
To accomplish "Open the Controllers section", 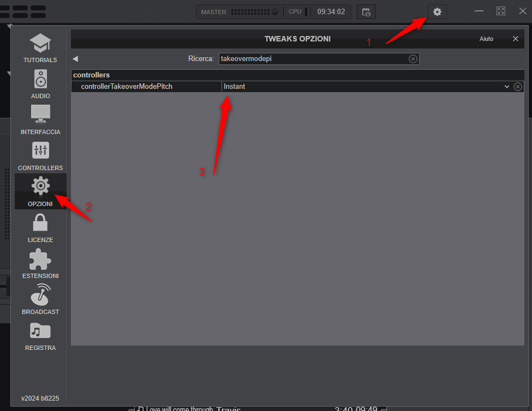I will point(40,156).
